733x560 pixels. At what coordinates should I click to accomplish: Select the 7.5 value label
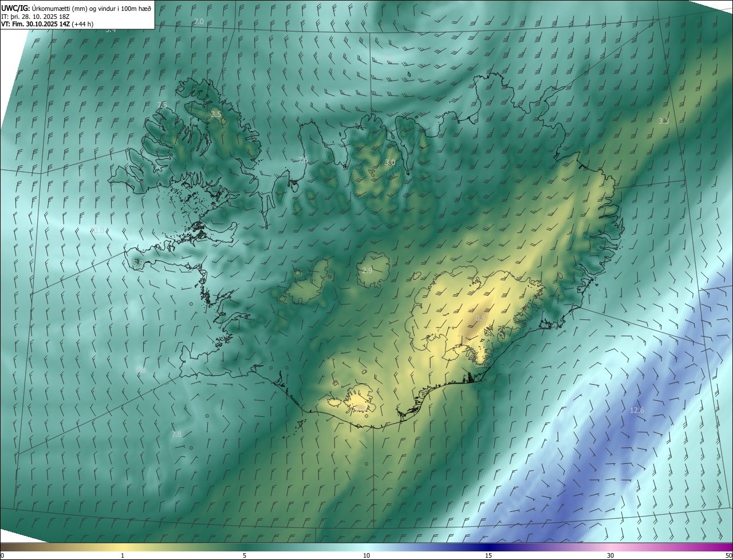(x=162, y=105)
